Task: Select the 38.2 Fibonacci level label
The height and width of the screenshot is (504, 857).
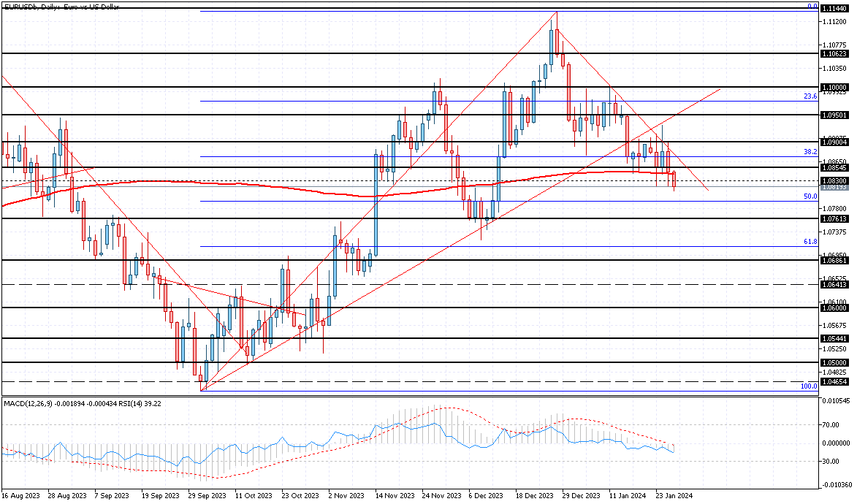Action: click(811, 151)
